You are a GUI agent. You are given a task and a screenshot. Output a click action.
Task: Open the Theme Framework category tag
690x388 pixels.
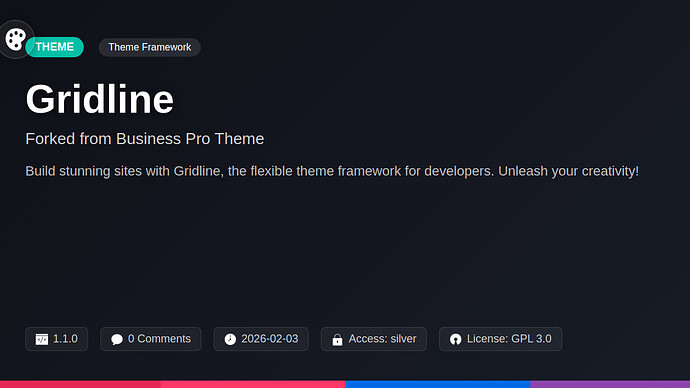(150, 47)
